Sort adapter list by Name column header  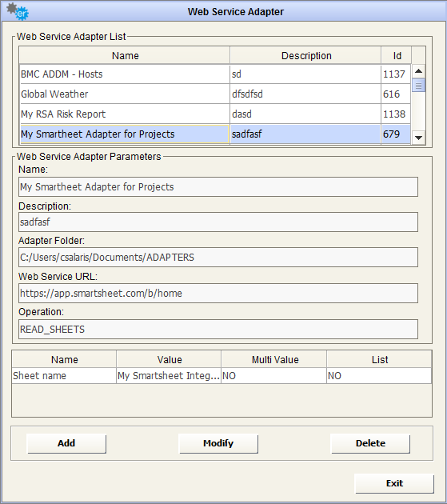point(125,56)
